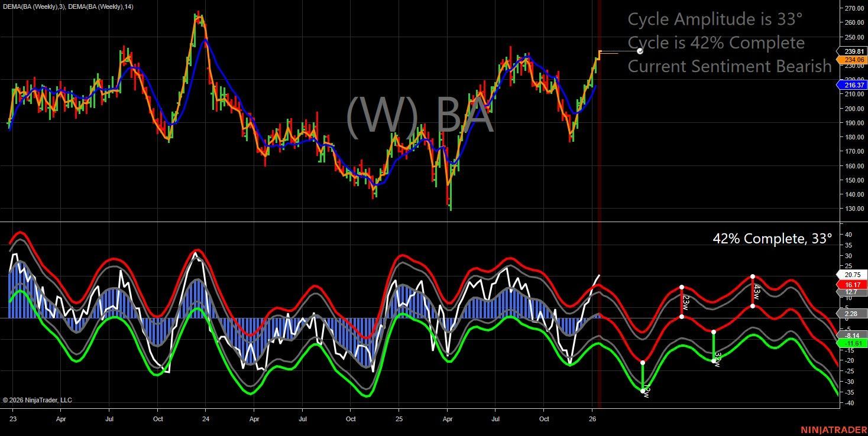Click the positive 25 label on oscillator axis
The width and height of the screenshot is (868, 436).
pyautogui.click(x=848, y=266)
